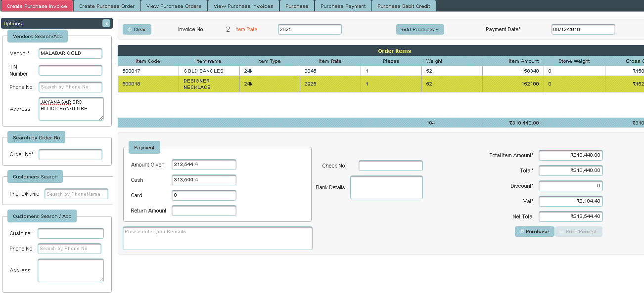The image size is (644, 299).
Task: Click Add Products + button
Action: click(420, 30)
